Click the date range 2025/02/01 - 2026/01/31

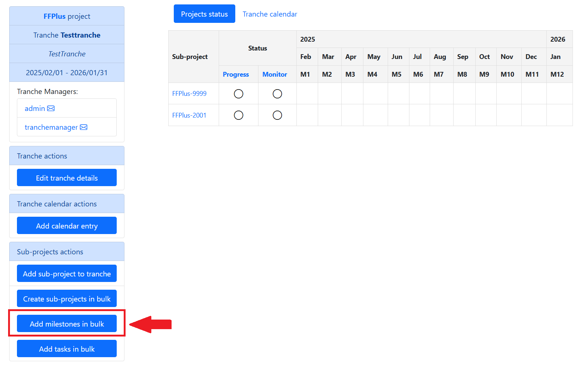pyautogui.click(x=67, y=73)
